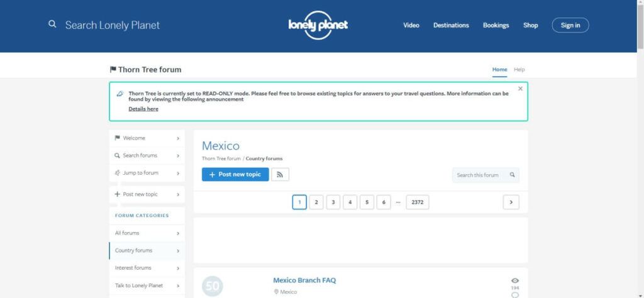The width and height of the screenshot is (644, 298).
Task: Click the Country forums breadcrumb
Action: [264, 158]
